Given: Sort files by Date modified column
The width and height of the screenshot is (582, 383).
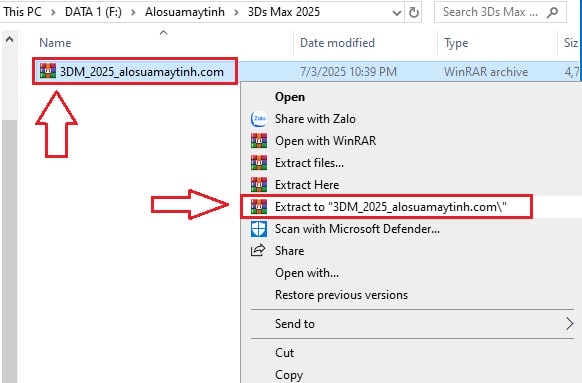Looking at the screenshot, I should [x=337, y=43].
